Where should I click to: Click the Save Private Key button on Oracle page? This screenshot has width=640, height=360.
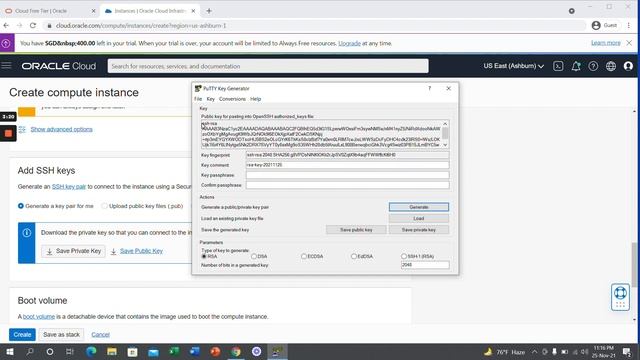tap(73, 251)
